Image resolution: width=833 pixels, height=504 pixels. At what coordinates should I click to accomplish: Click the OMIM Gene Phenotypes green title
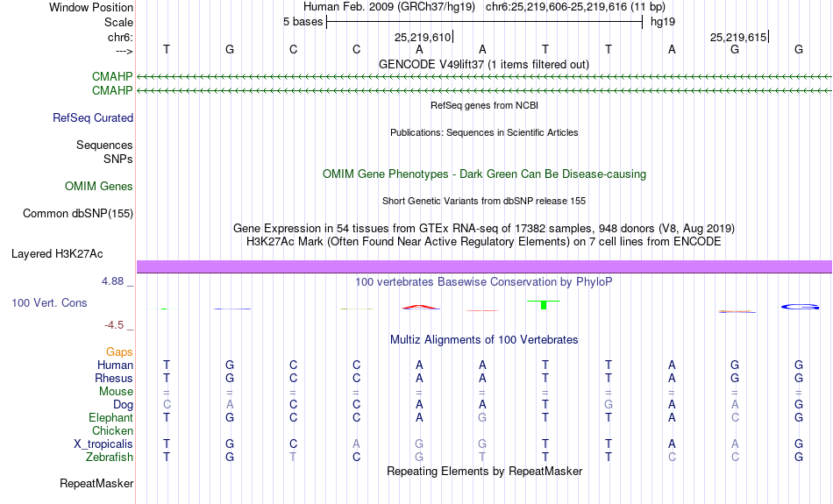[x=484, y=174]
